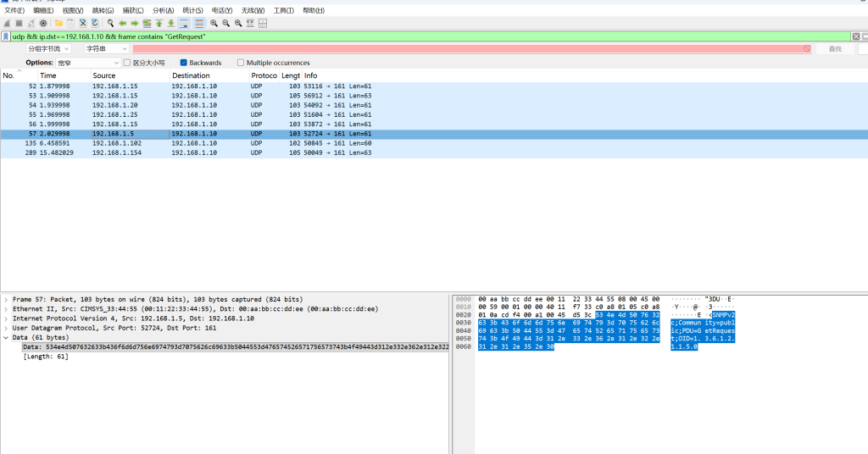Enable Multiple occurrences checkbox
This screenshot has height=454, width=868.
[x=241, y=63]
